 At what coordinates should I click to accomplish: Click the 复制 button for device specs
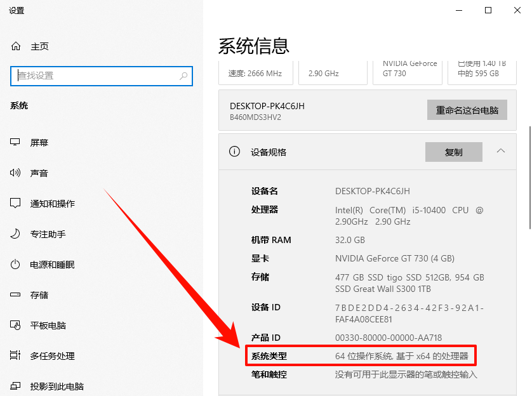pos(454,152)
